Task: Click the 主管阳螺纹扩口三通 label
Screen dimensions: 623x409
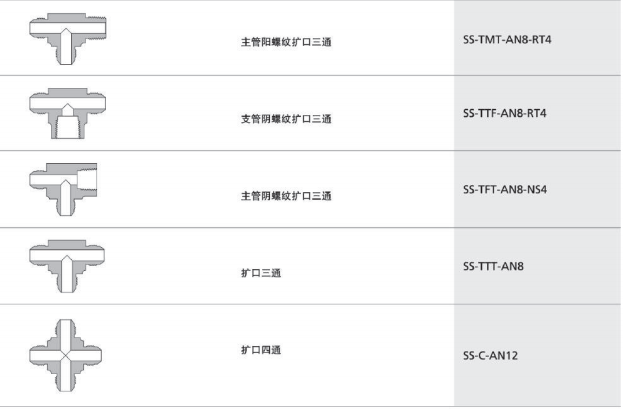Action: 286,42
